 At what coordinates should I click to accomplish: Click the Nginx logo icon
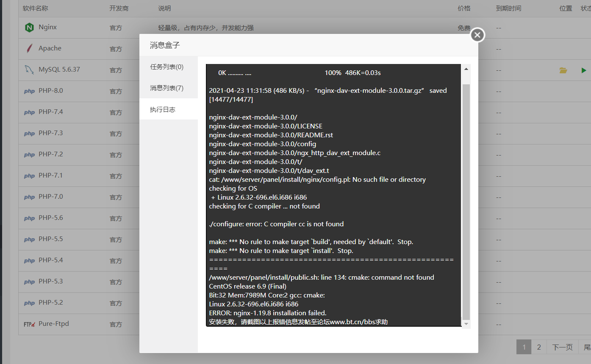(29, 28)
